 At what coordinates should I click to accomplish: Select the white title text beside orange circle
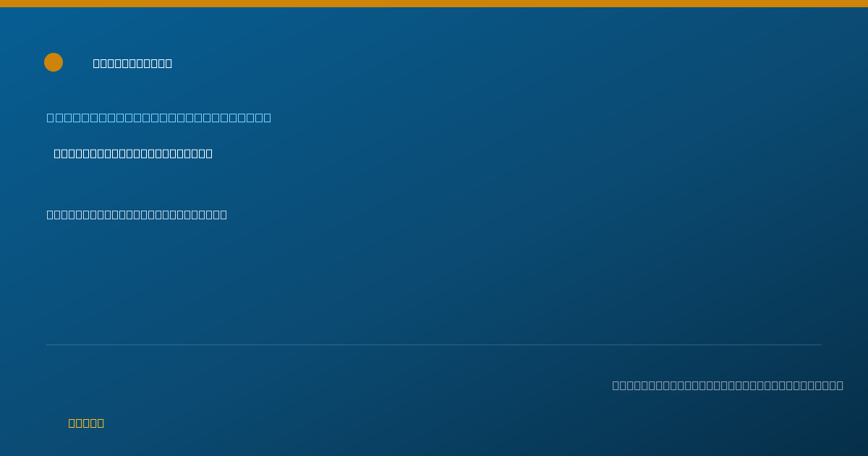coord(132,63)
